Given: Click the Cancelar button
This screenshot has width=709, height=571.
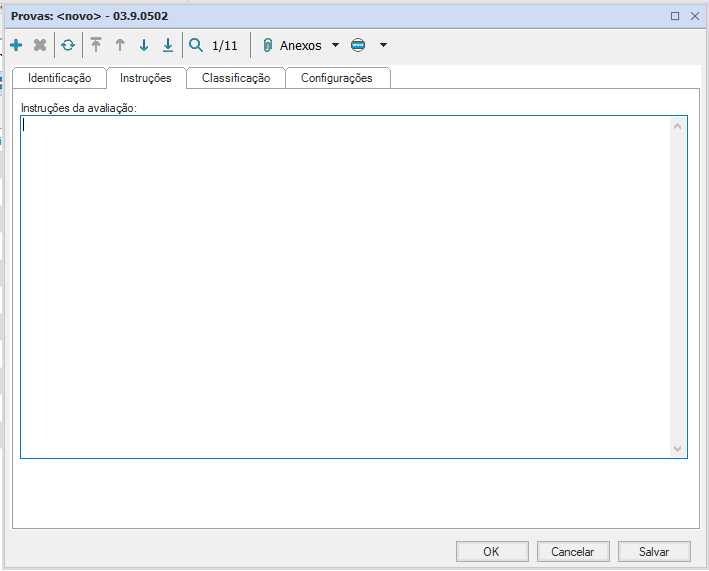Looking at the screenshot, I should pos(573,551).
